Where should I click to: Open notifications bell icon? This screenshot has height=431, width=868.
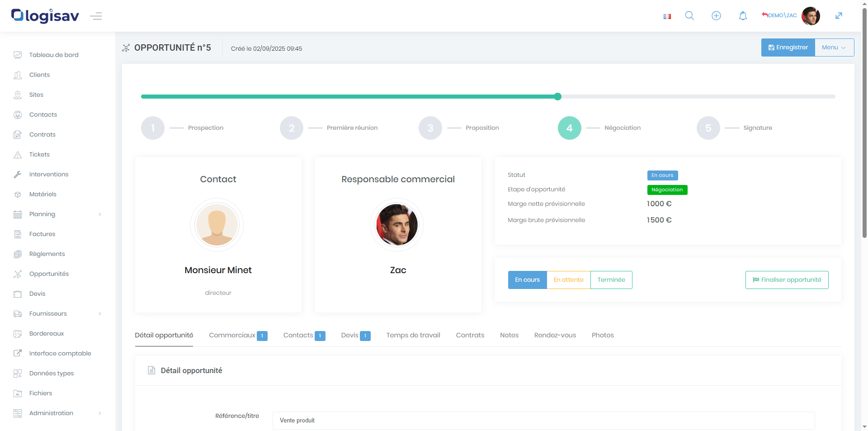pos(743,16)
